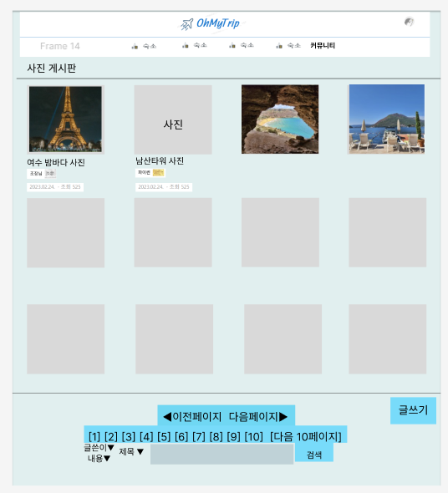Jump to page [4]

click(x=146, y=436)
